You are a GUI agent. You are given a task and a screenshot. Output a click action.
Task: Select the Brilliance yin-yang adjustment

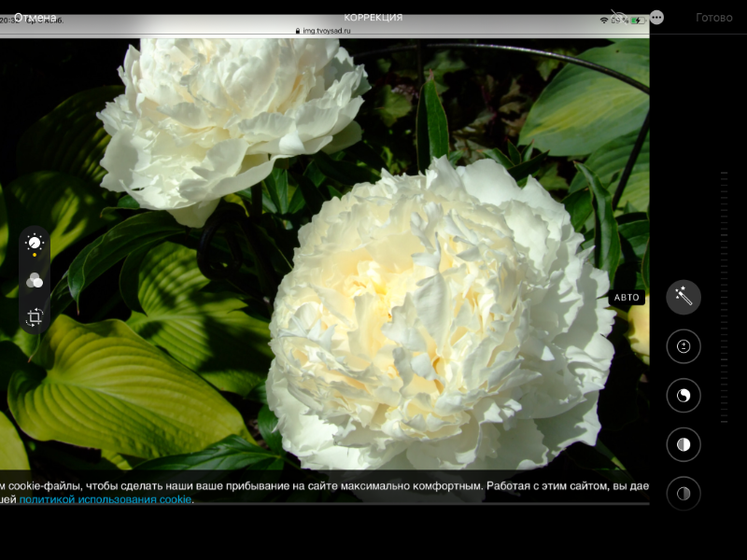click(x=684, y=396)
